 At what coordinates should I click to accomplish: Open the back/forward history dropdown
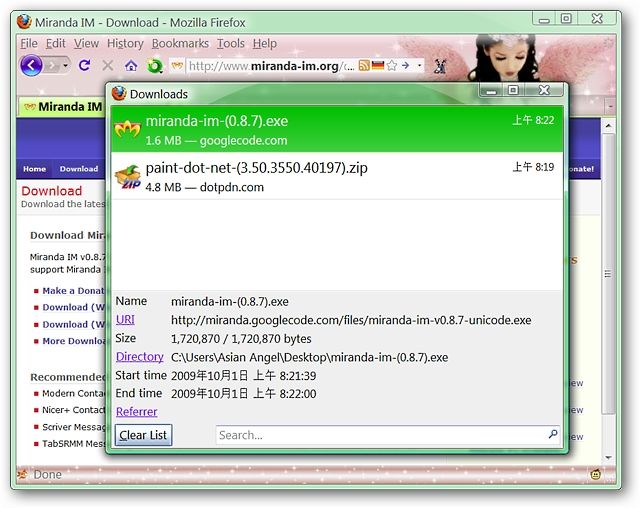pyautogui.click(x=65, y=65)
